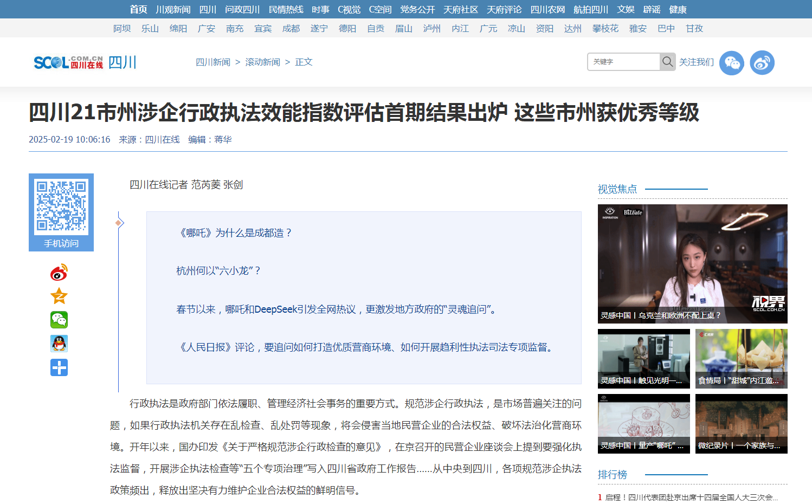Open the 乌克兰和欧洲不配上桌 video thumbnail
This screenshot has height=504, width=812.
692,263
